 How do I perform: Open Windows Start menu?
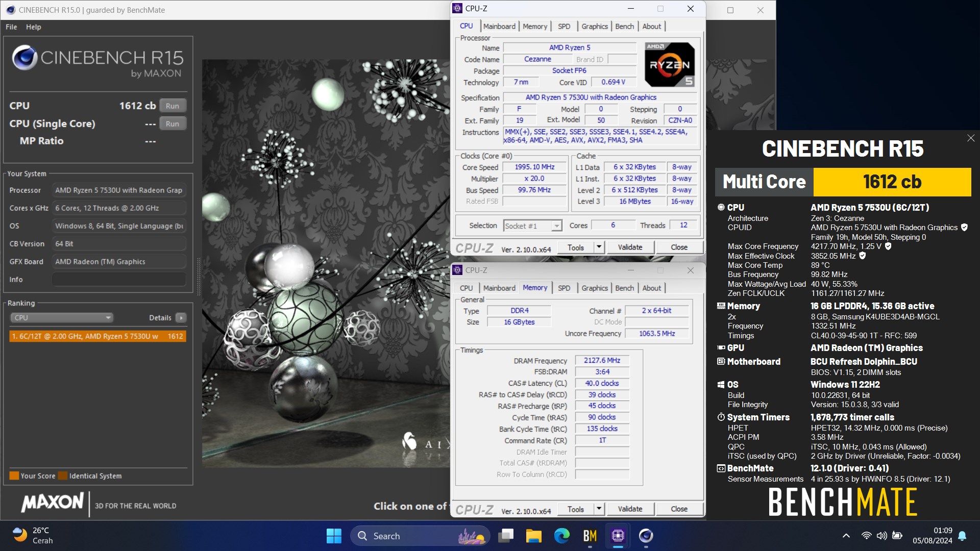[334, 536]
